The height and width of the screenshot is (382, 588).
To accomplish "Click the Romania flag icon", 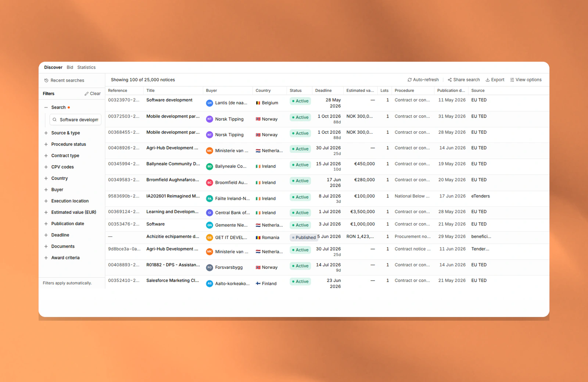I will (x=258, y=238).
